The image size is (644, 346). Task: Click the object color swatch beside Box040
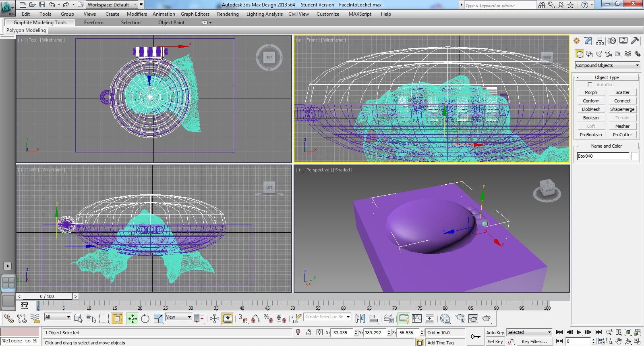click(x=635, y=156)
